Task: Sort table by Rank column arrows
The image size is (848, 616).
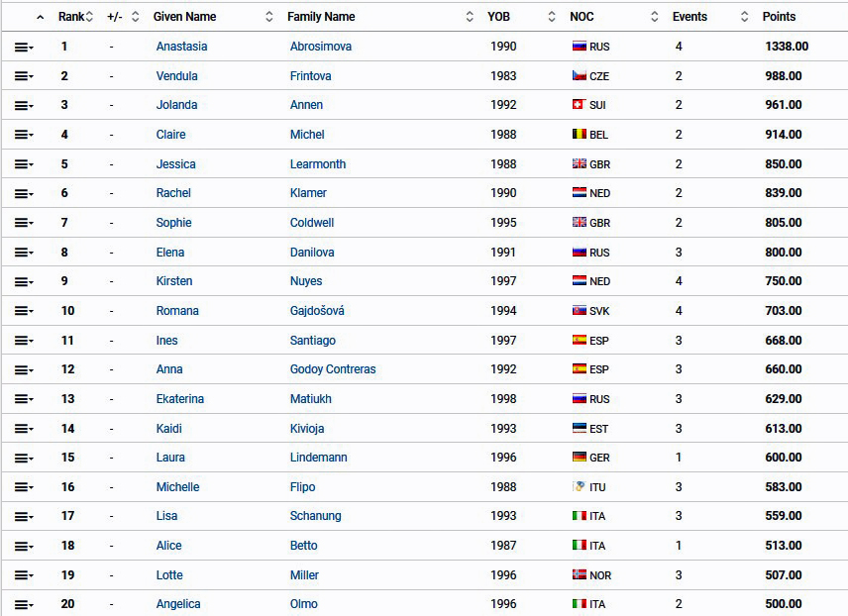Action: click(89, 17)
